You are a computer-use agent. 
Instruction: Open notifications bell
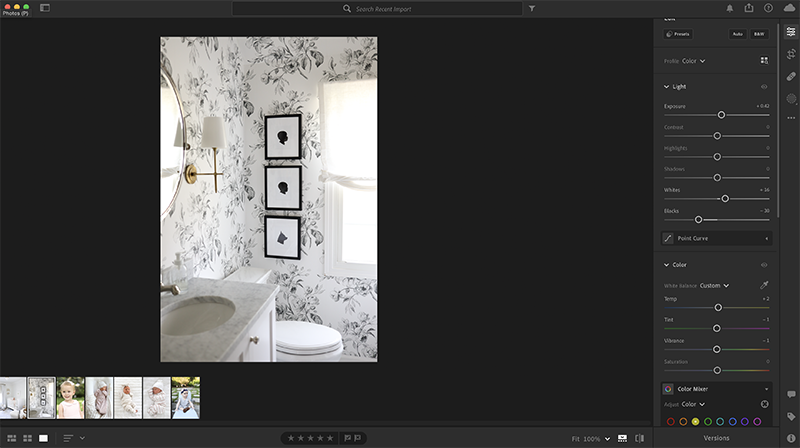[730, 8]
